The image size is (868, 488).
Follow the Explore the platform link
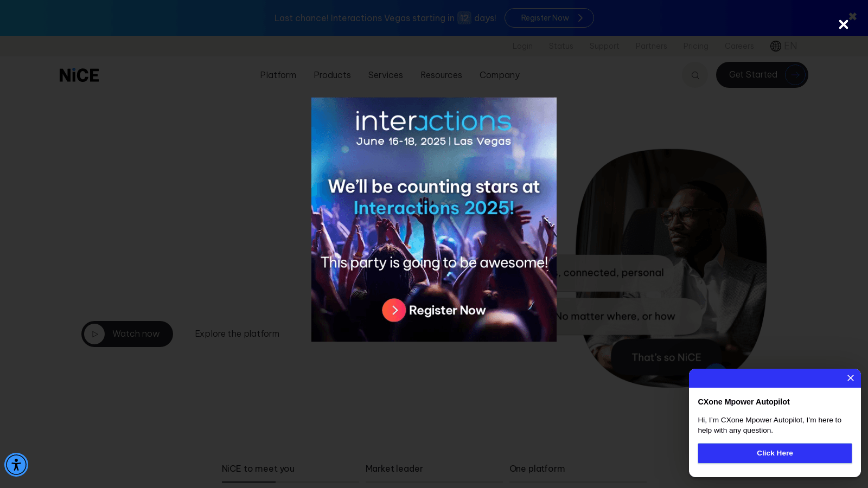point(237,334)
